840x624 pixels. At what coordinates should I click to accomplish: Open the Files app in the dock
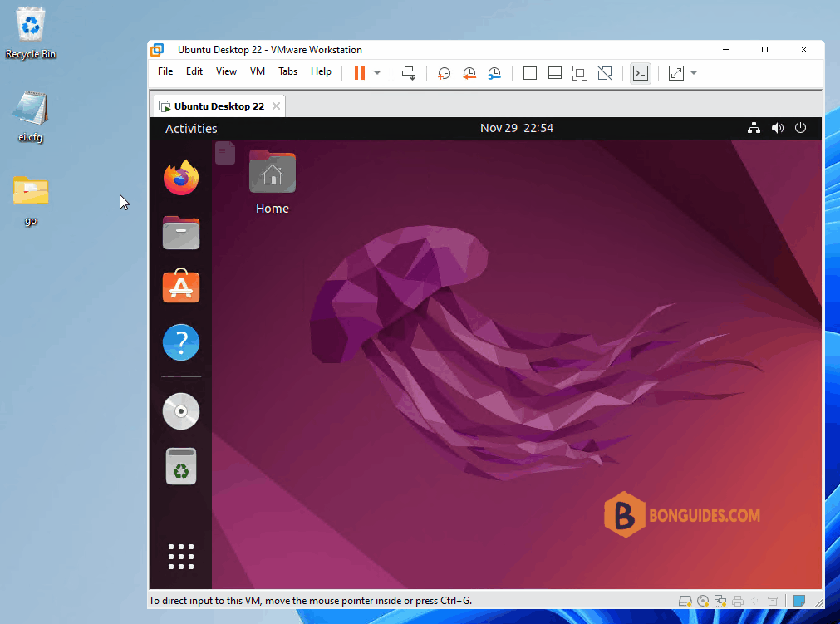click(x=181, y=233)
